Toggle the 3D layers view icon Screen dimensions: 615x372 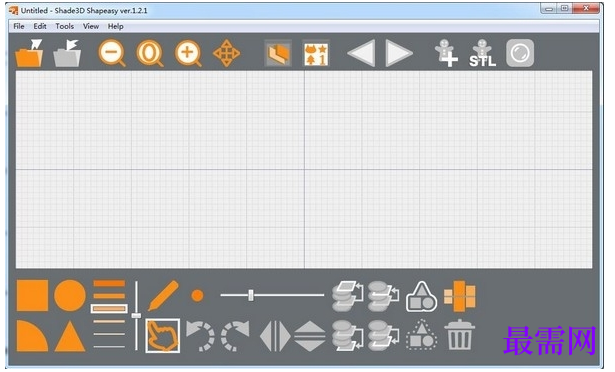point(278,53)
